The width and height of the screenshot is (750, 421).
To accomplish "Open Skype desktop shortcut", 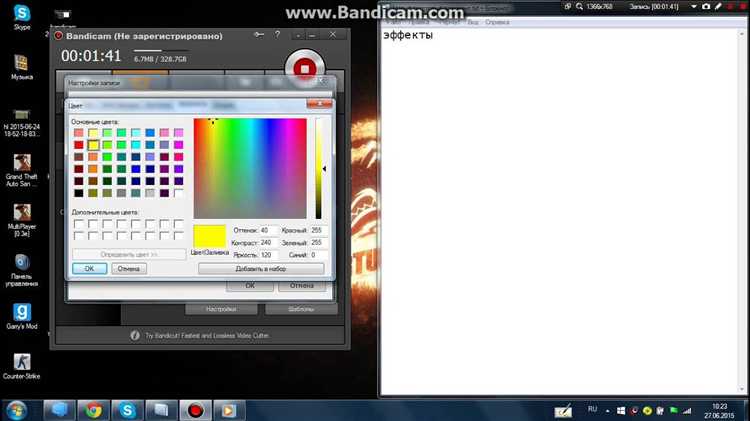I will click(22, 13).
